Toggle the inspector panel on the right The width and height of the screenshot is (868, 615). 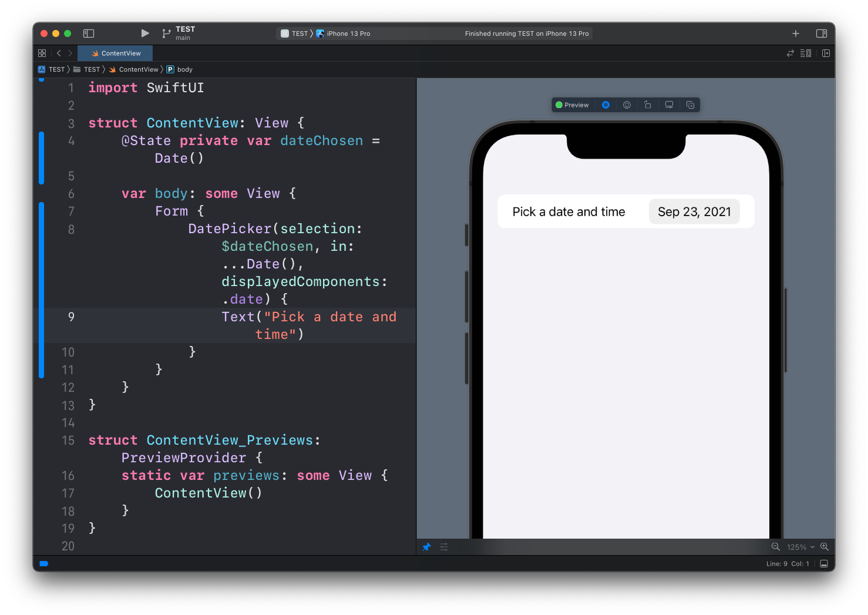tap(822, 33)
